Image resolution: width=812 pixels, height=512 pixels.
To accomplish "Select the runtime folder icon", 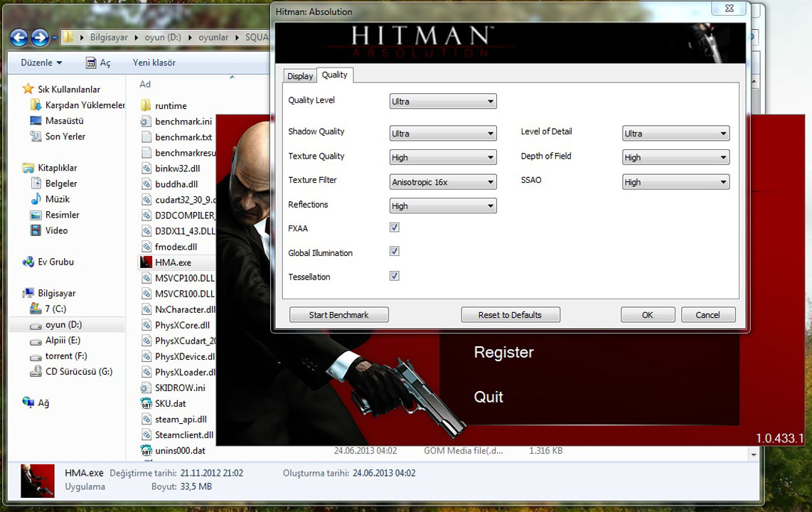I will (146, 105).
